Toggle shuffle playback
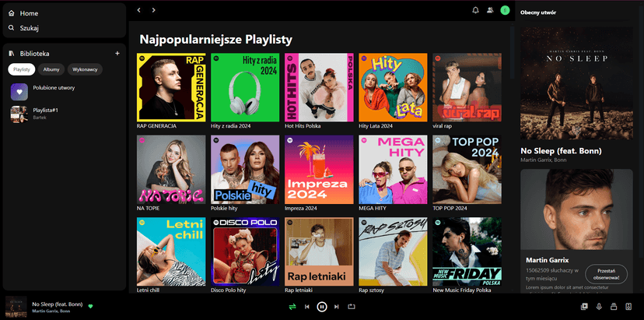Screen dimensions: 644x320 click(292, 307)
